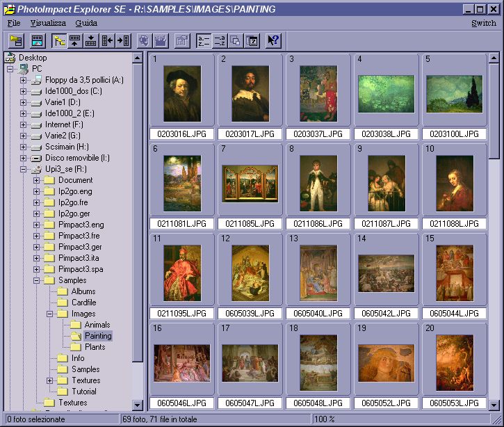Select the Scsimain (H:) drive
Image resolution: width=504 pixels, height=427 pixels.
pos(67,147)
